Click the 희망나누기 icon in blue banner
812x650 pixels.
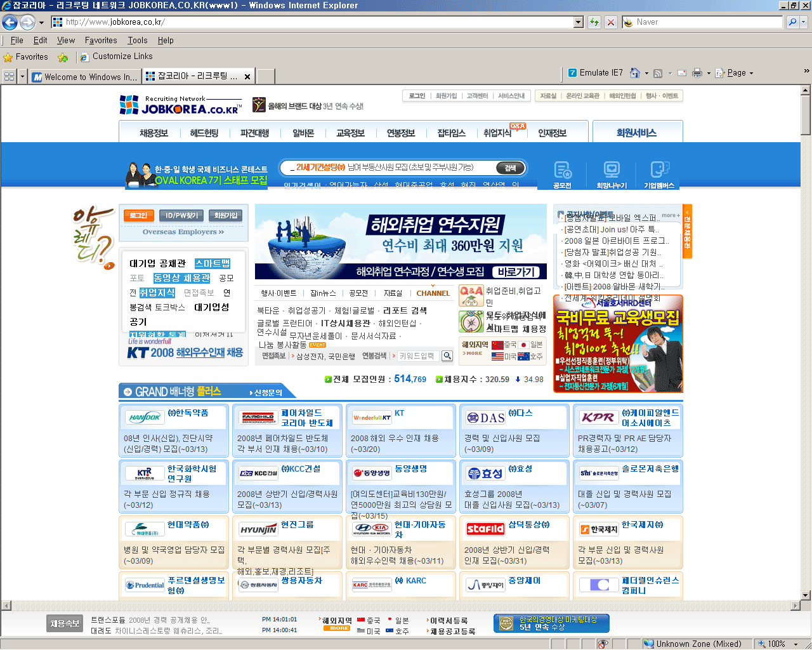pyautogui.click(x=612, y=175)
